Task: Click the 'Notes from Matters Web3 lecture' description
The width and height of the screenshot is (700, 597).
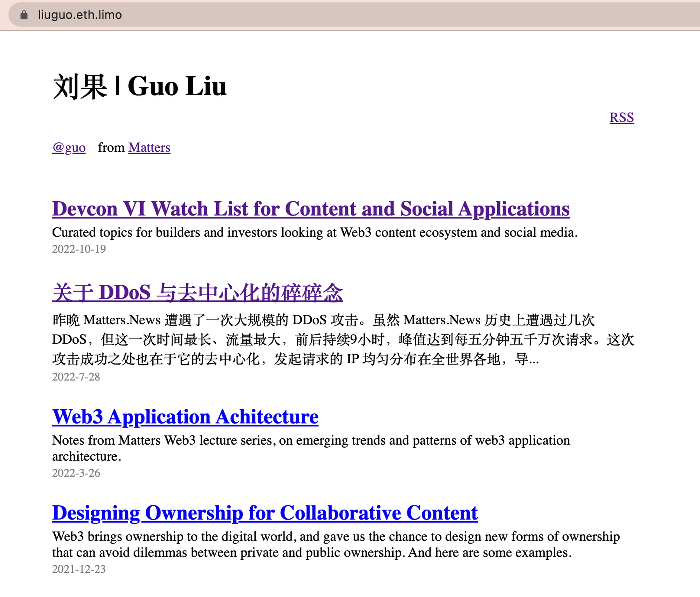Action: pos(311,441)
